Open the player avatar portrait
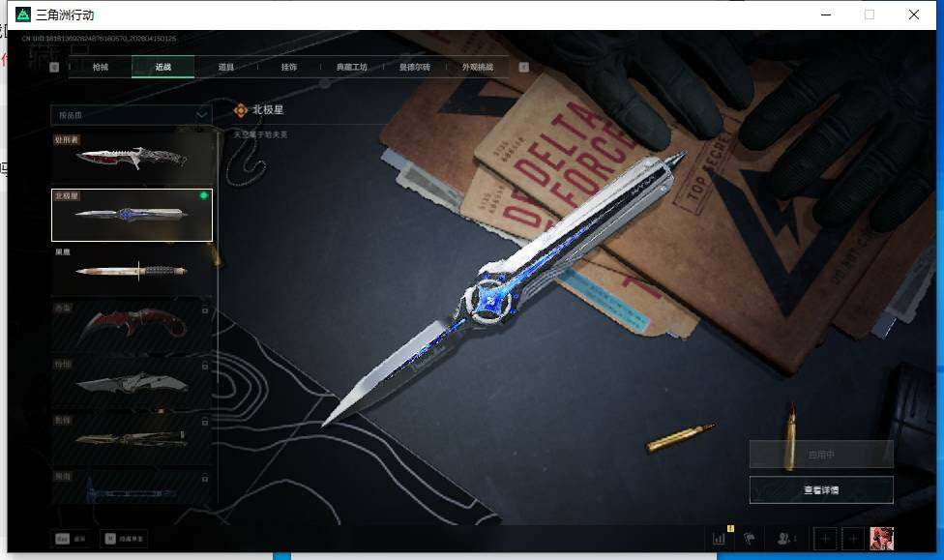944x560 pixels. pos(881,539)
